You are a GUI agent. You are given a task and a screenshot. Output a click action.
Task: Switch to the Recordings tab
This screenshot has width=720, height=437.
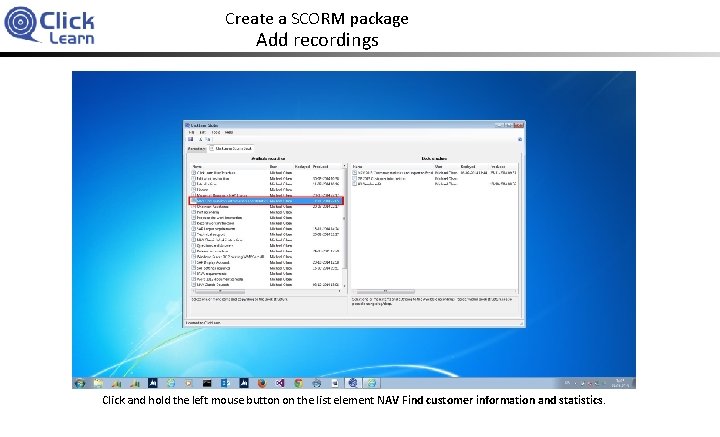(197, 149)
